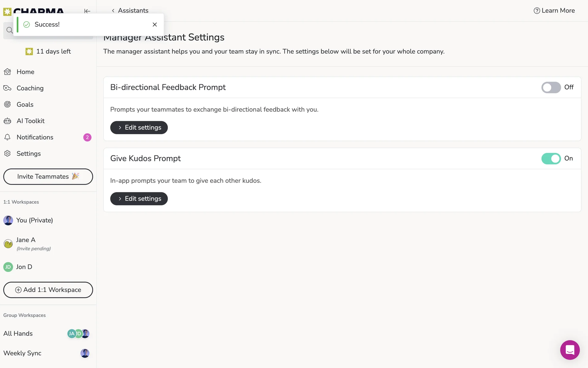588x368 pixels.
Task: Collapse the sidebar with the arrow icon
Action: [x=87, y=11]
